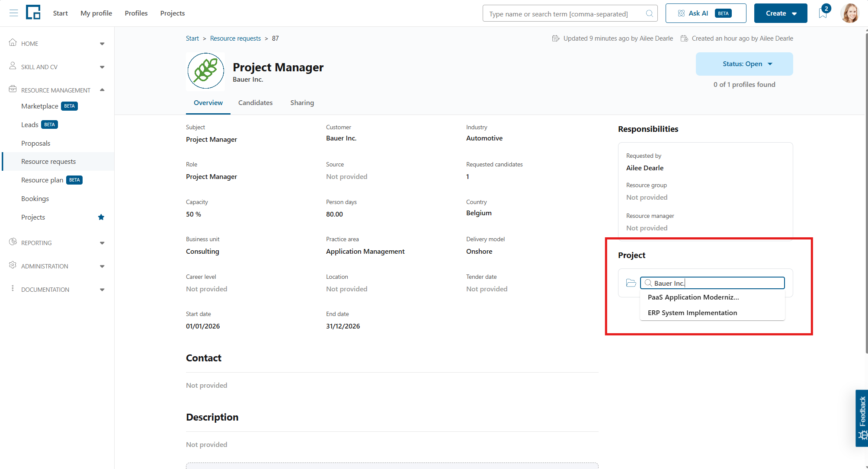Viewport: 868px width, 469px height.
Task: Click the Reporting pie chart icon
Action: click(x=13, y=242)
